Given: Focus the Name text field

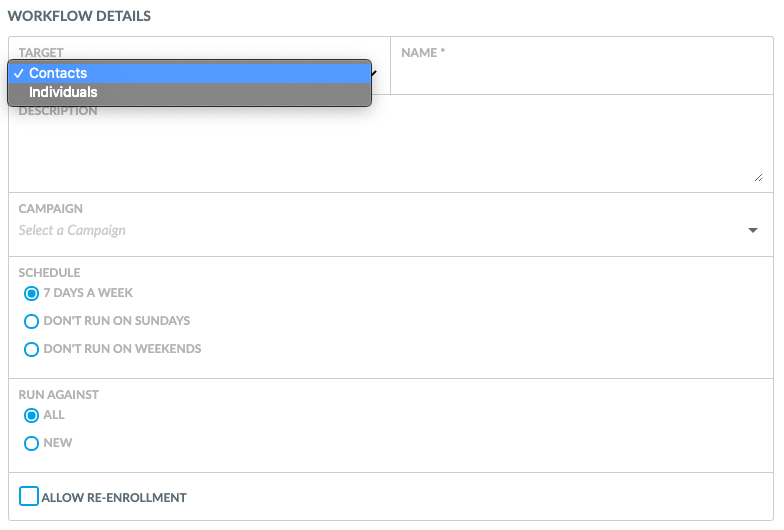Looking at the screenshot, I should [x=582, y=75].
